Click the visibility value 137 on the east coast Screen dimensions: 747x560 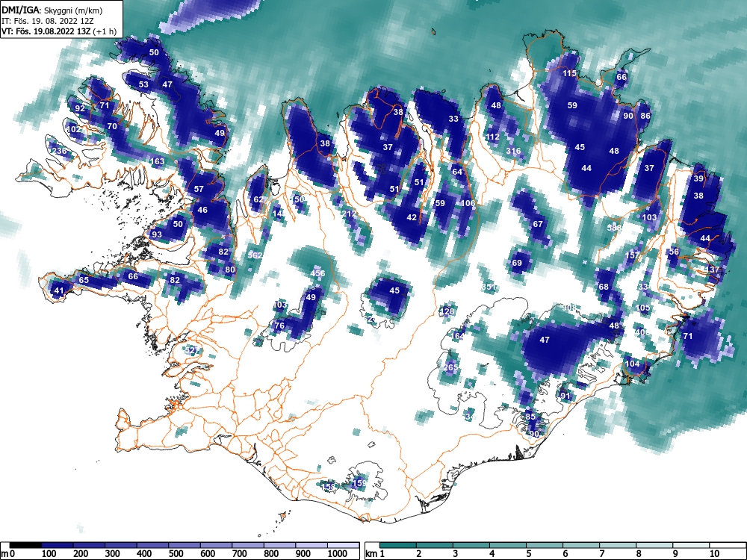pos(713,270)
